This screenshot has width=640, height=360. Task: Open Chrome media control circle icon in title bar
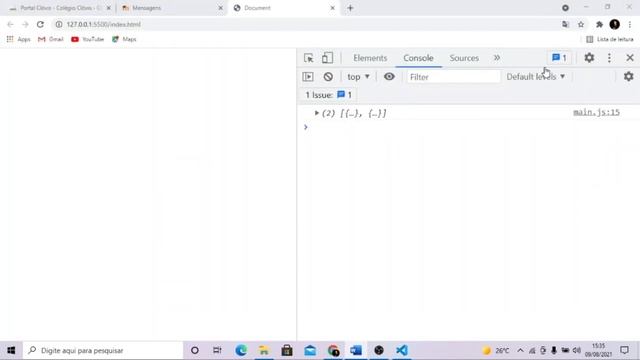[565, 8]
